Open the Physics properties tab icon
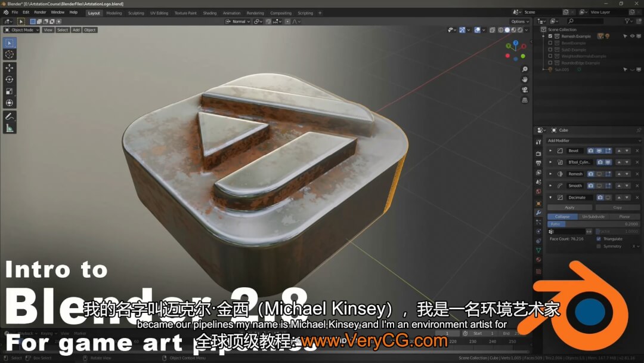Image resolution: width=644 pixels, height=363 pixels. coord(538,232)
